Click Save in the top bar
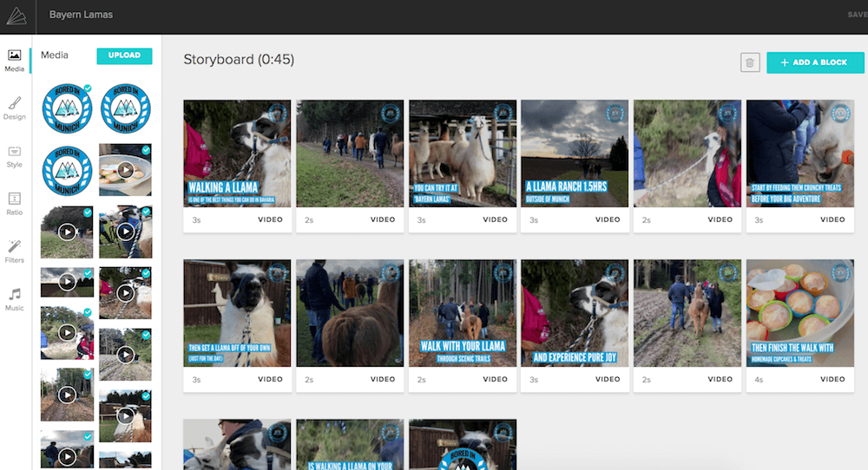Image resolution: width=868 pixels, height=470 pixels. (x=857, y=15)
